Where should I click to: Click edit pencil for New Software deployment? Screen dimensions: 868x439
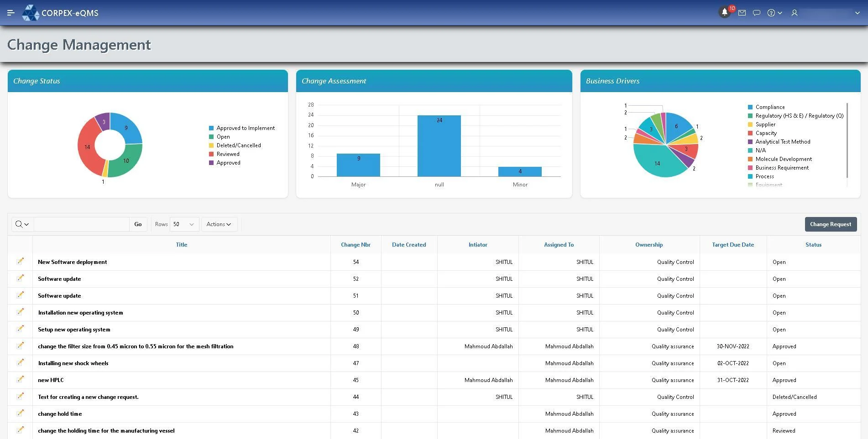click(21, 261)
